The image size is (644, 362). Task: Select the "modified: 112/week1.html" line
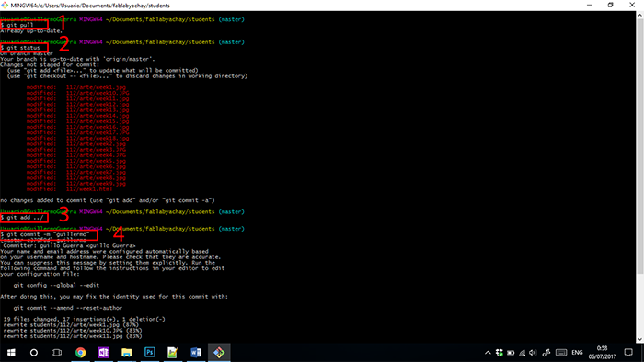point(70,189)
